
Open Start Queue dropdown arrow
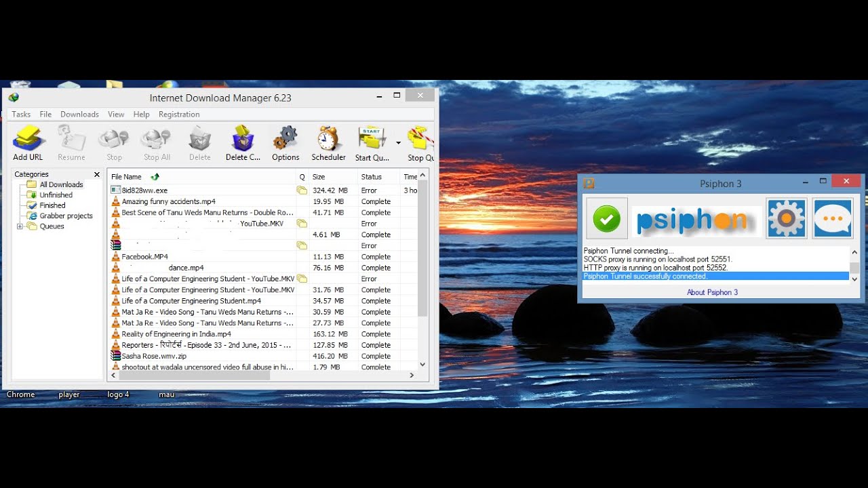[x=398, y=143]
